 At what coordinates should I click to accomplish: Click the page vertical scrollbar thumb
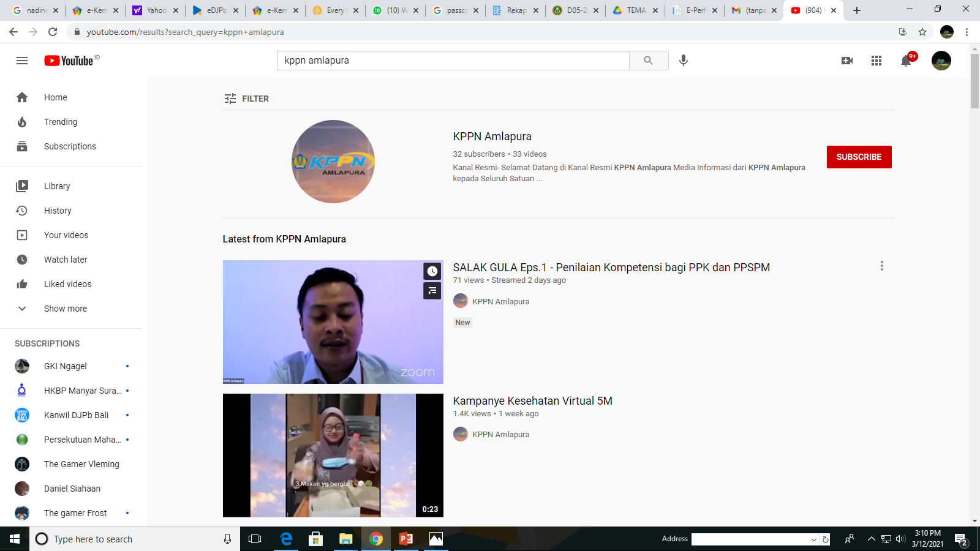tap(974, 81)
